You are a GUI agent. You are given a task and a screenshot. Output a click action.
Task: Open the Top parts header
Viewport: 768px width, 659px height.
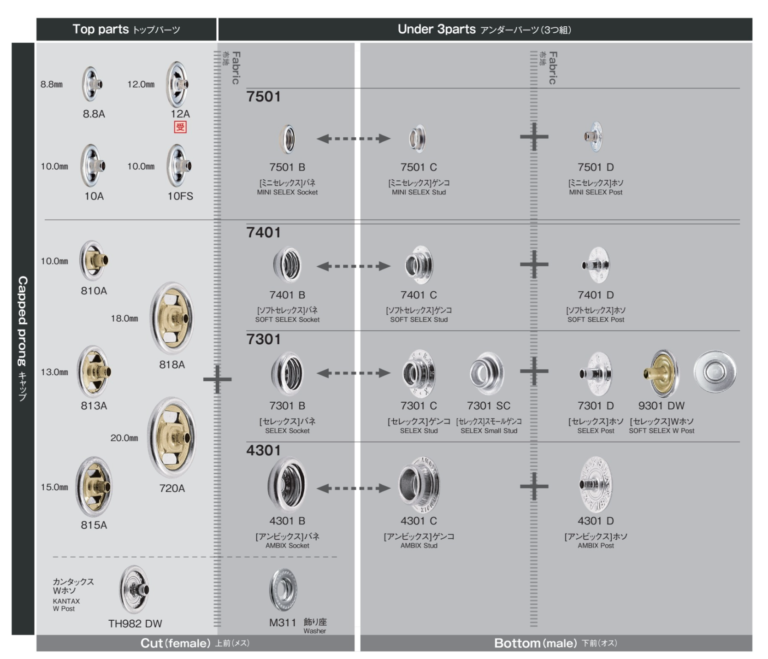127,29
